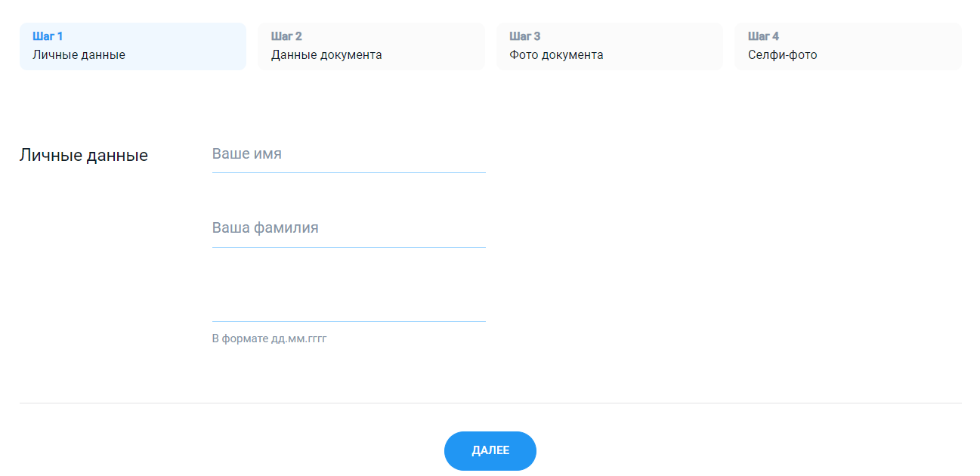Image resolution: width=980 pixels, height=476 pixels.
Task: Go to the Шаг 3 Фото документа tab
Action: 610,46
